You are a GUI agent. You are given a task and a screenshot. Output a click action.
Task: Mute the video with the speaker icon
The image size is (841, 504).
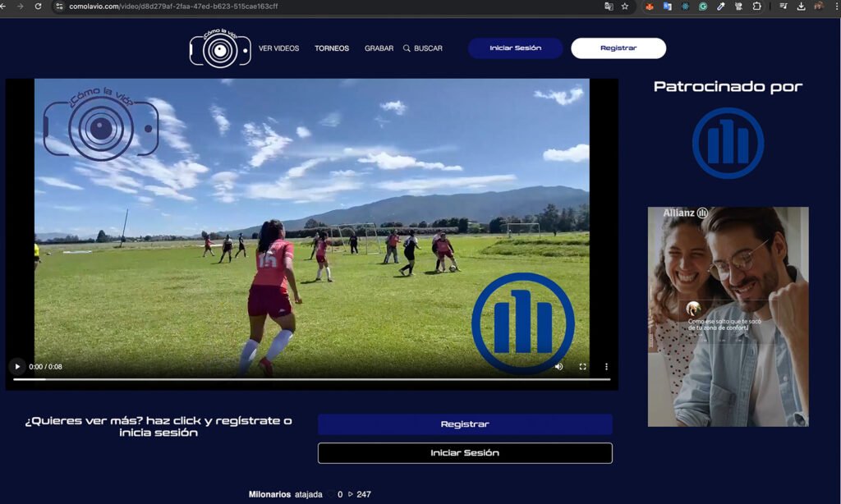(x=558, y=367)
